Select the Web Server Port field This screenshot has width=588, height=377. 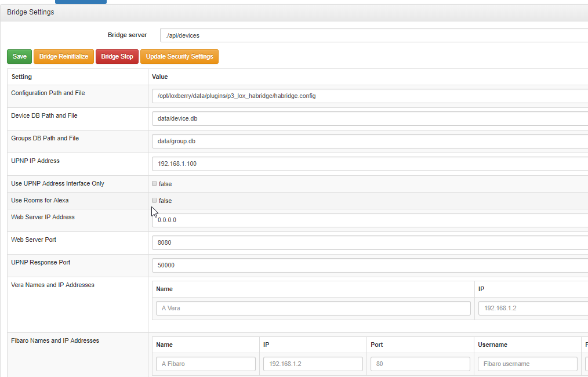371,242
